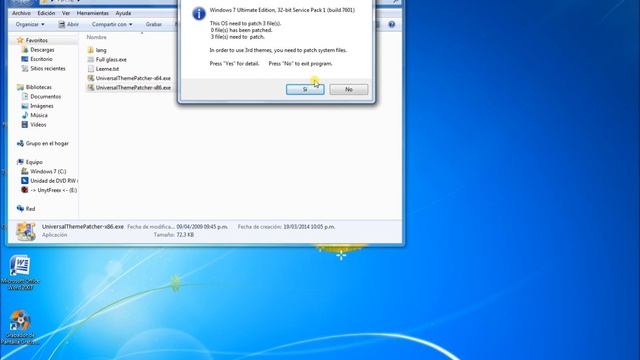Choose No to exit the patcher dialog
Screen dimensions: 640x360
pyautogui.click(x=349, y=89)
